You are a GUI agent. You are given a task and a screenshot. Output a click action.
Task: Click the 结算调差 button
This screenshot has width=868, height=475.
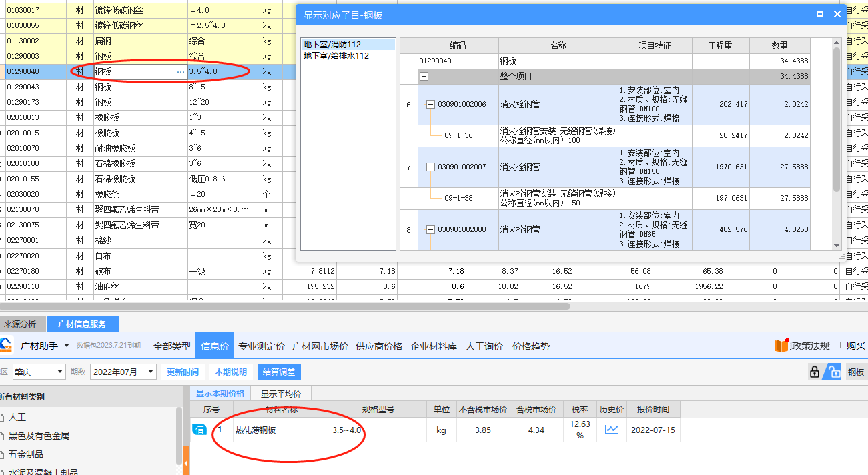280,372
